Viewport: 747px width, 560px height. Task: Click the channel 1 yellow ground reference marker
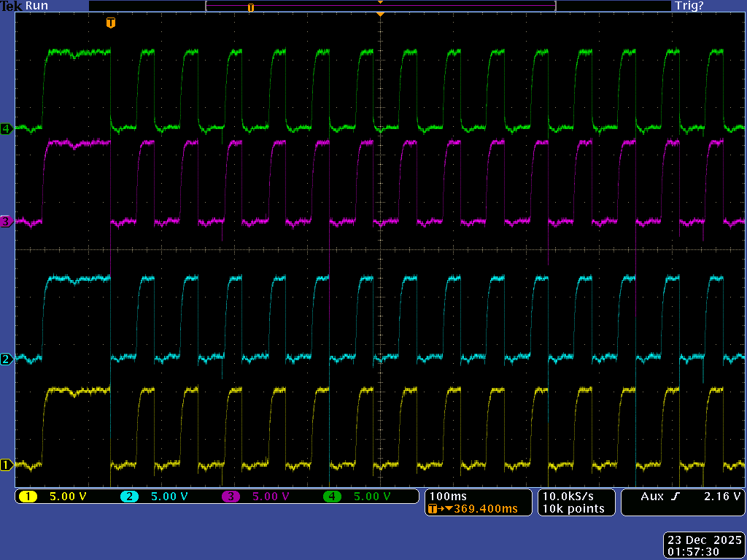[x=6, y=464]
